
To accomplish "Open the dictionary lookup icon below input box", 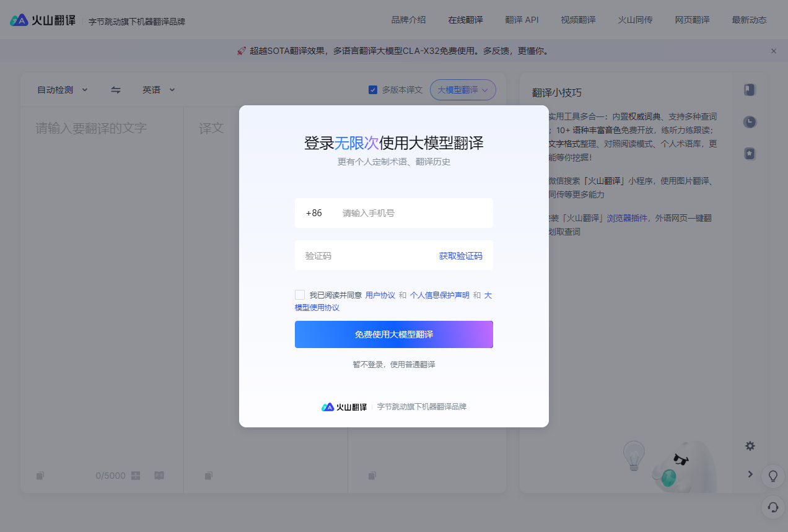I will [159, 475].
